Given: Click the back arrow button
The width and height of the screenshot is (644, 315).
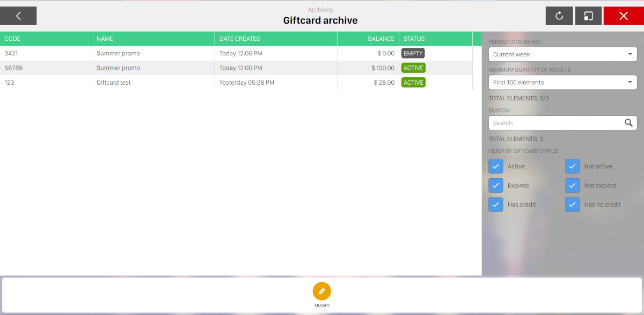Looking at the screenshot, I should pyautogui.click(x=18, y=16).
